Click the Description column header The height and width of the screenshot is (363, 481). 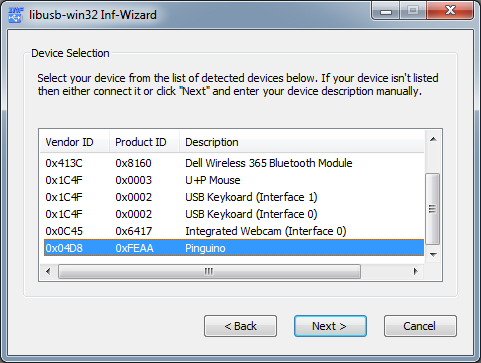(302, 142)
